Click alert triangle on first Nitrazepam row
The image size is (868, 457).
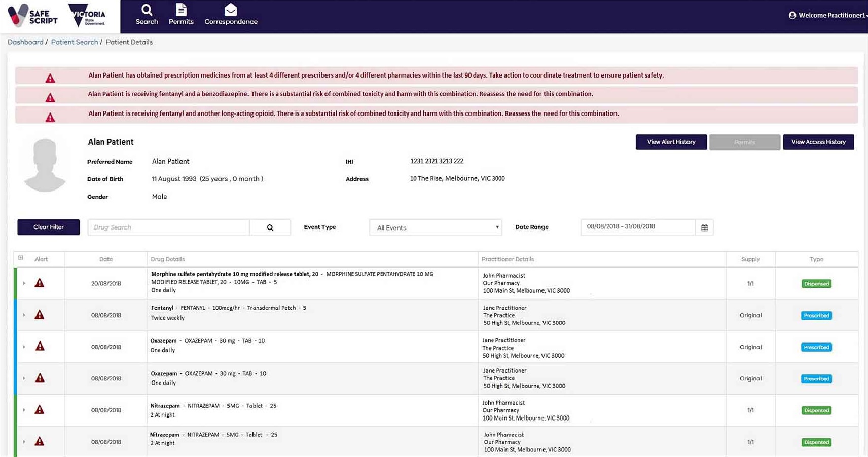pyautogui.click(x=40, y=409)
